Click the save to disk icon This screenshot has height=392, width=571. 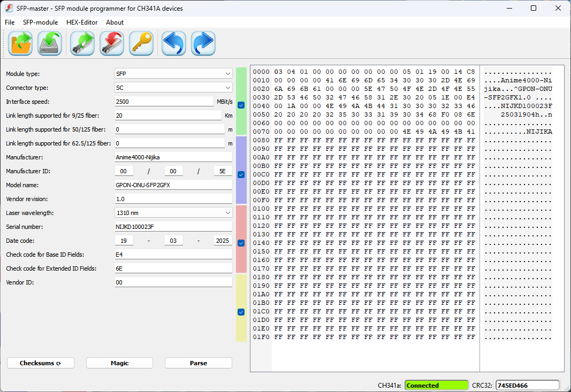click(x=50, y=43)
